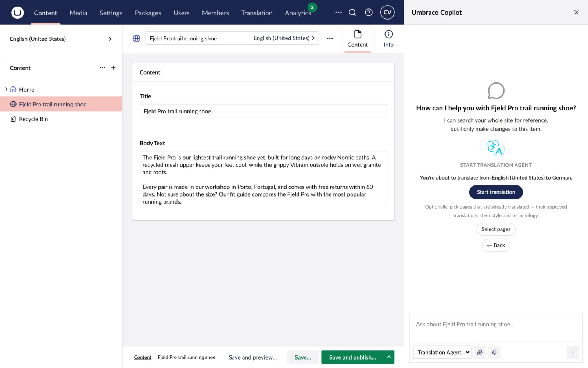Click the Select pages button
Image resolution: width=588 pixels, height=368 pixels.
point(496,229)
